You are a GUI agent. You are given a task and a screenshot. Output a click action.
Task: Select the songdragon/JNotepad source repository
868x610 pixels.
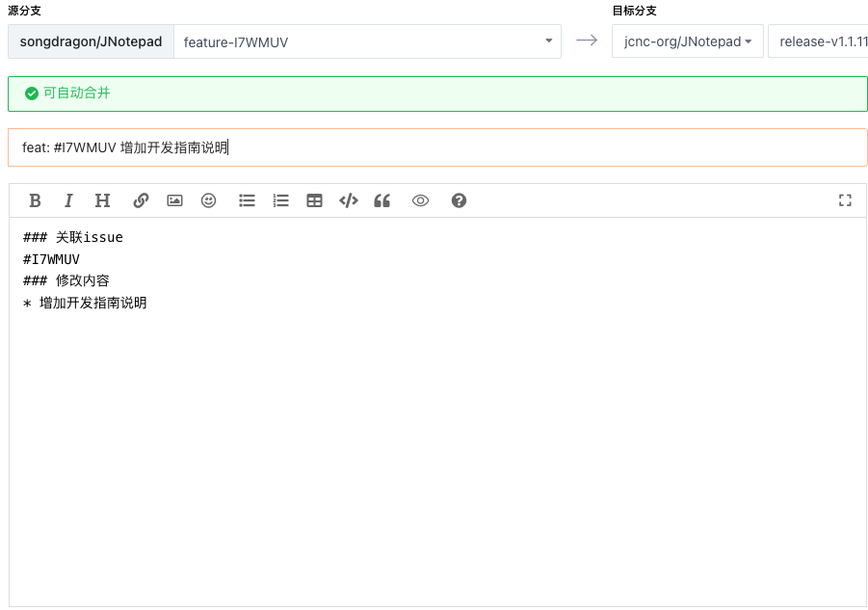[x=90, y=40]
